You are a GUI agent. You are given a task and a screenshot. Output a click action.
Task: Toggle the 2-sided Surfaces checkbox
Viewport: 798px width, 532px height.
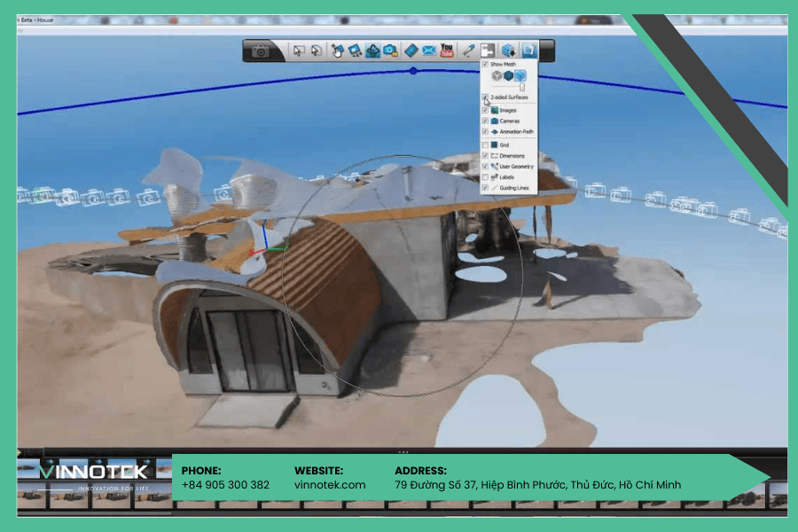click(485, 97)
